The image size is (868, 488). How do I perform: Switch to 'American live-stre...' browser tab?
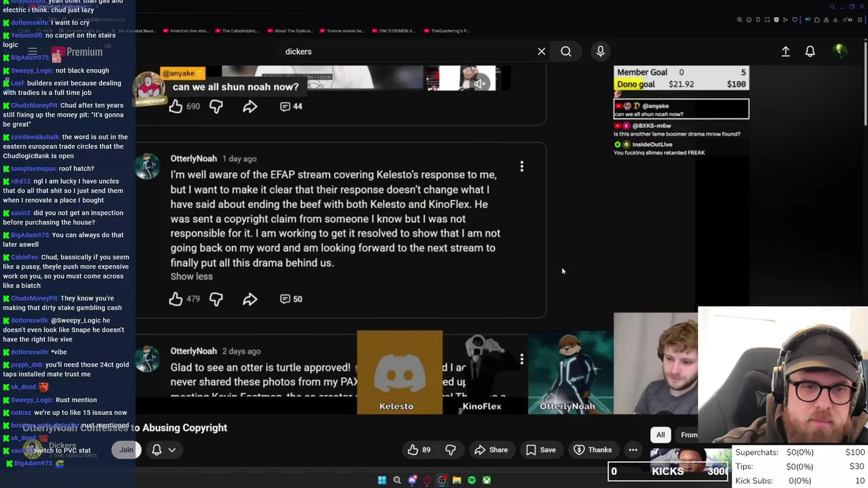coord(184,30)
